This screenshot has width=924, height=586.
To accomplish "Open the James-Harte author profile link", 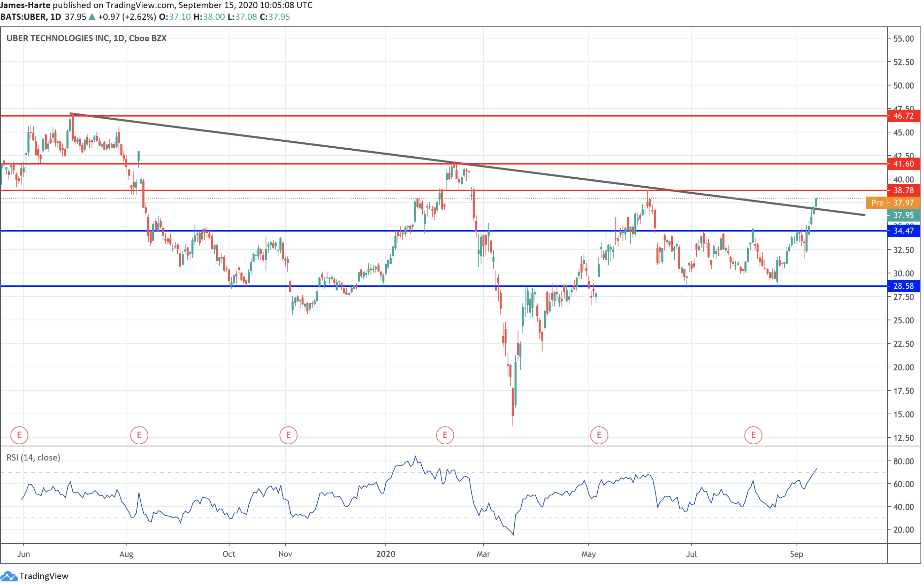I will tap(25, 5).
